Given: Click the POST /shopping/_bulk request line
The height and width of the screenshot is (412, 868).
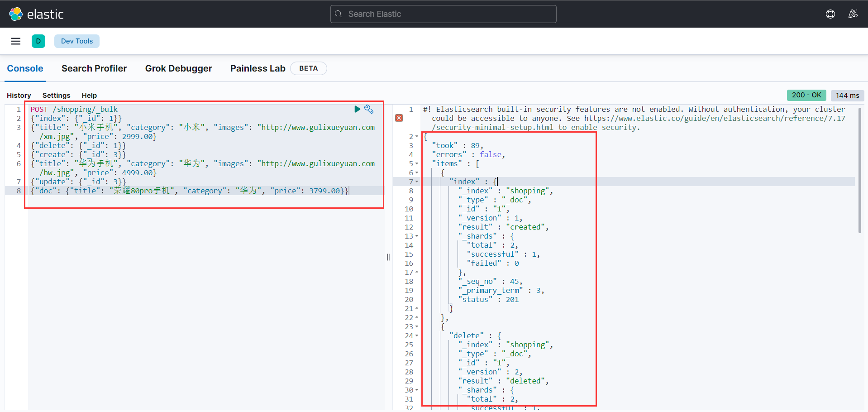Looking at the screenshot, I should pos(74,109).
